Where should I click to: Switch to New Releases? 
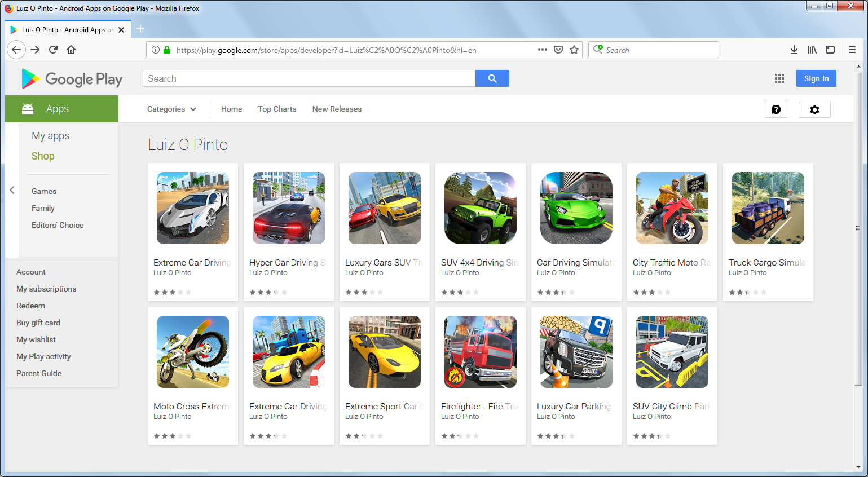[337, 109]
